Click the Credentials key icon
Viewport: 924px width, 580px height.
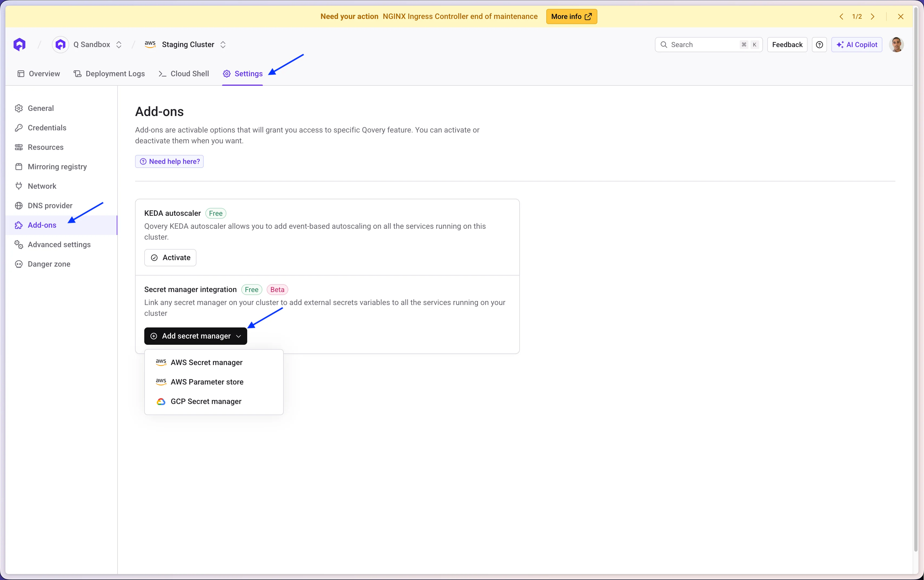[19, 128]
